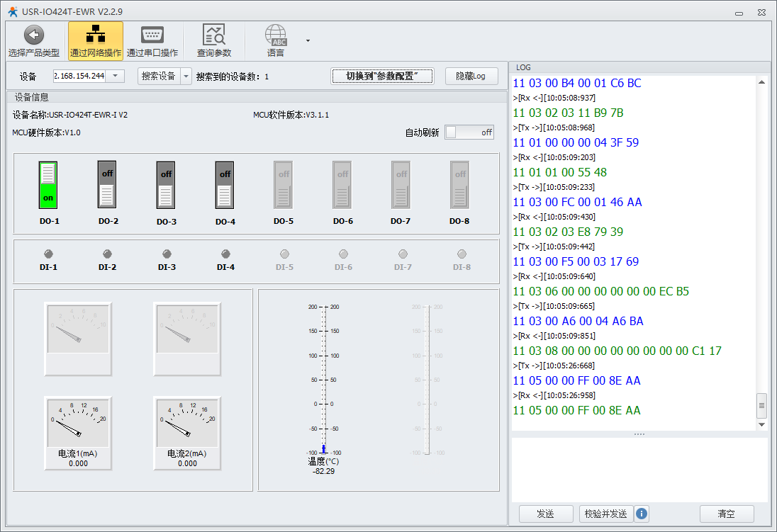
Task: Click the DI-8 indicator LED
Action: tap(462, 254)
